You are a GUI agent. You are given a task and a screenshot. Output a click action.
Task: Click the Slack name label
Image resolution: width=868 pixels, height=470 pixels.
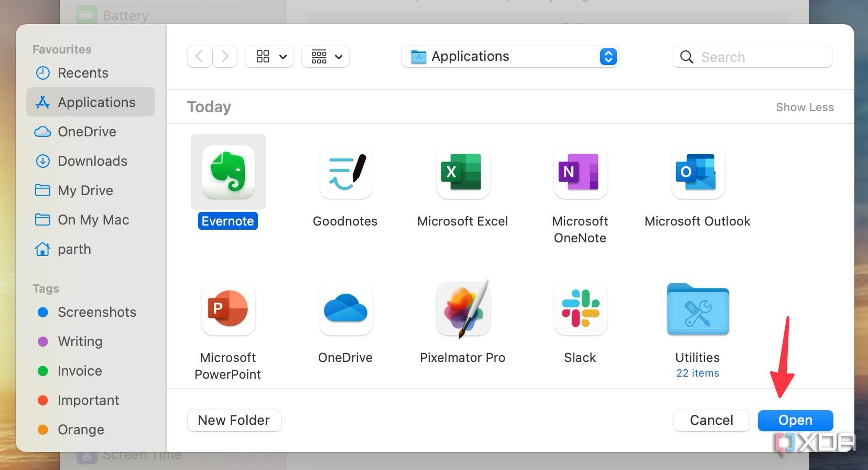click(x=580, y=357)
